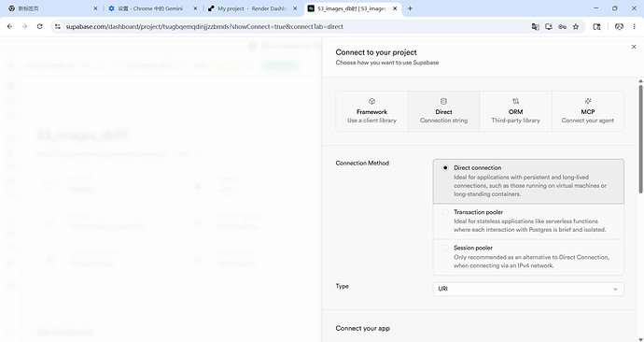Bookmark this page with the star icon
Viewport: 644px width, 342px height.
(576, 27)
